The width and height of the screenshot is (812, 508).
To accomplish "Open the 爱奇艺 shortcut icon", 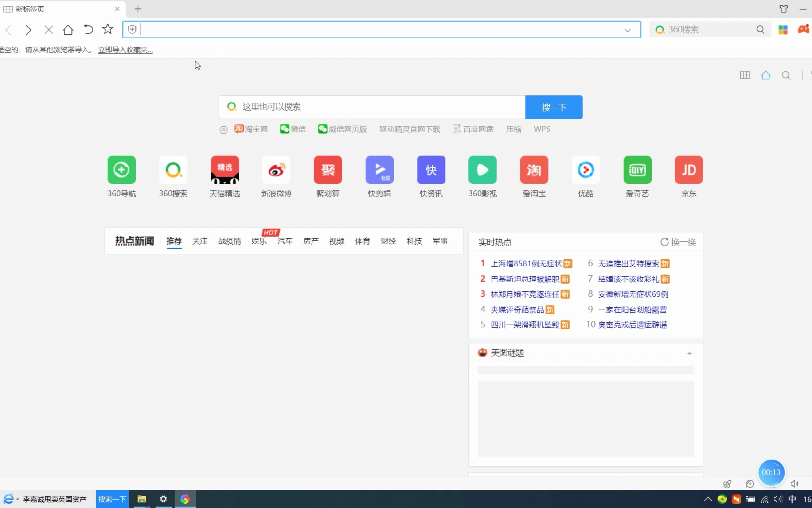I will click(637, 170).
